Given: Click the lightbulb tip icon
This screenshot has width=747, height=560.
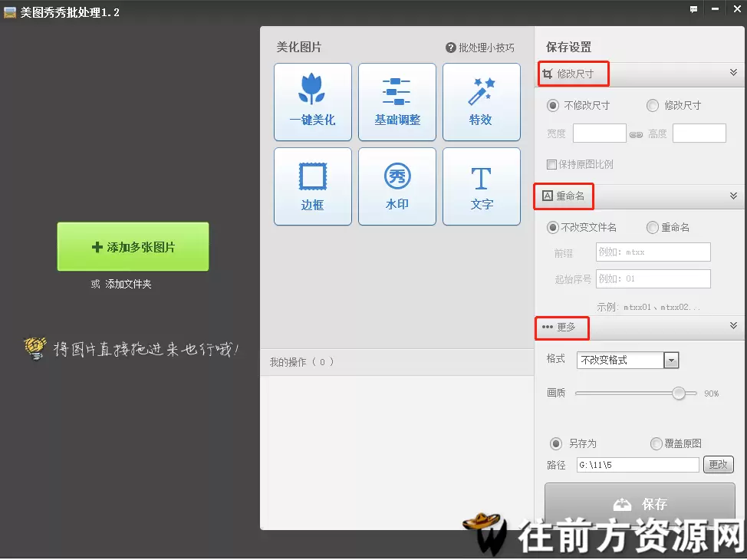Looking at the screenshot, I should pyautogui.click(x=35, y=348).
